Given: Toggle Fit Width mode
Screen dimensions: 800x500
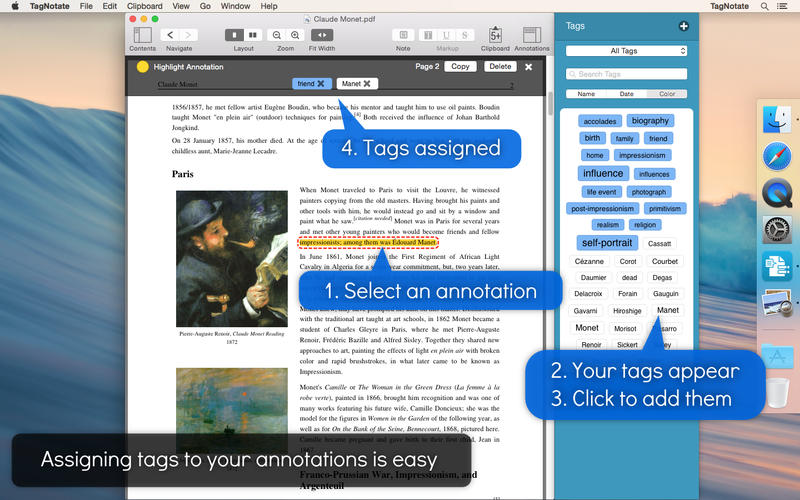Looking at the screenshot, I should [x=322, y=35].
